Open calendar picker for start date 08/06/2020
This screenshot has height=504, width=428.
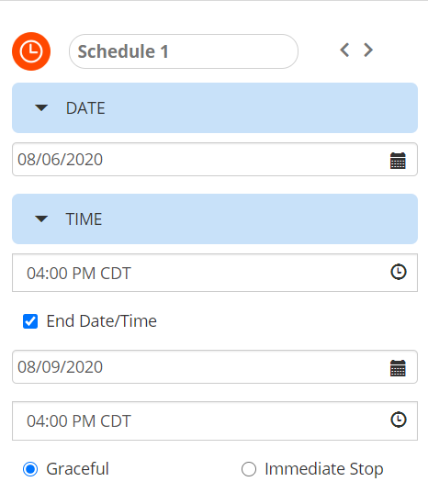pos(398,160)
